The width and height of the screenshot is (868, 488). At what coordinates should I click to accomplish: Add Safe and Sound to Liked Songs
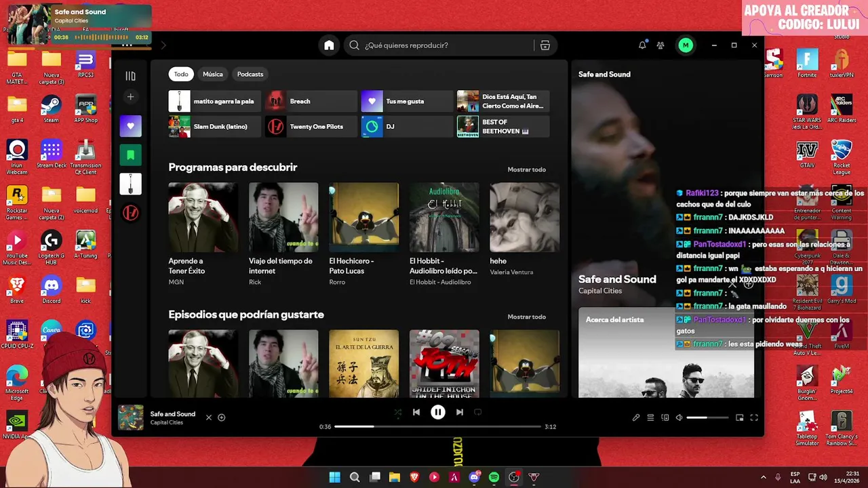221,418
